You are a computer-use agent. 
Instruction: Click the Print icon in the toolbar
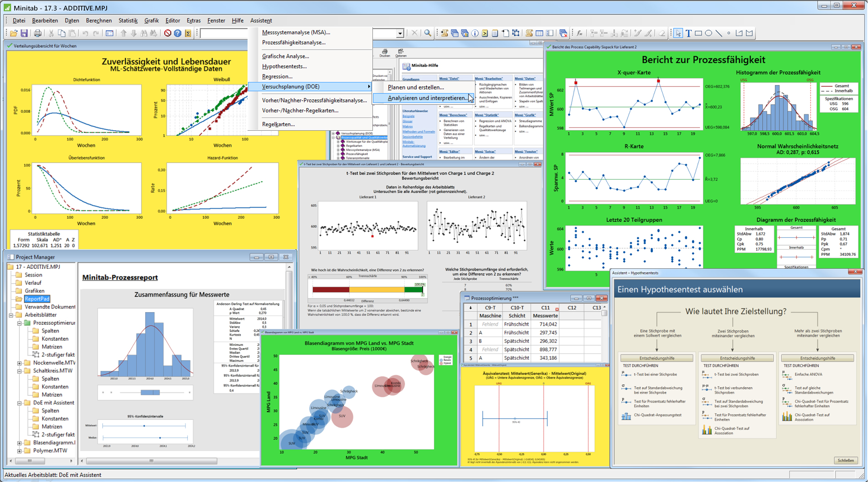38,33
